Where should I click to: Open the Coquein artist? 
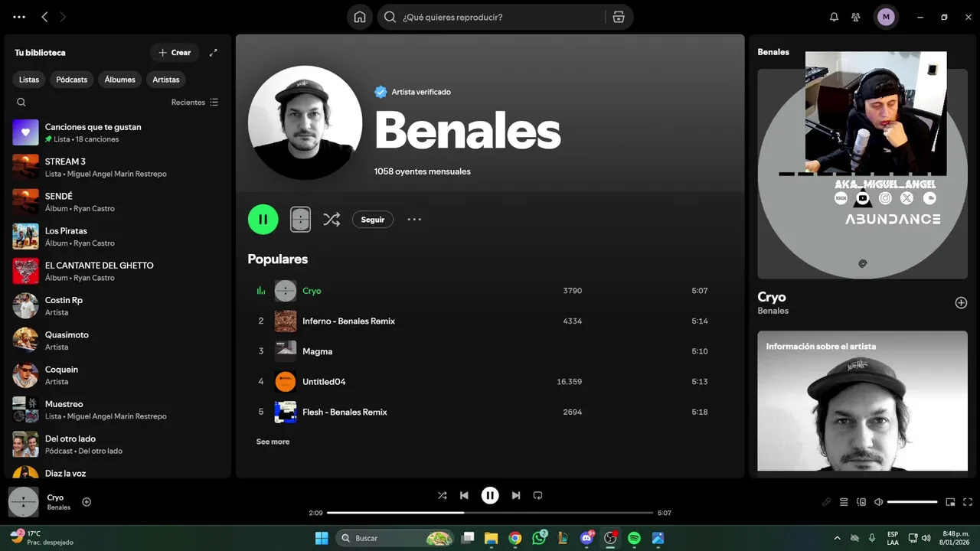[117, 375]
